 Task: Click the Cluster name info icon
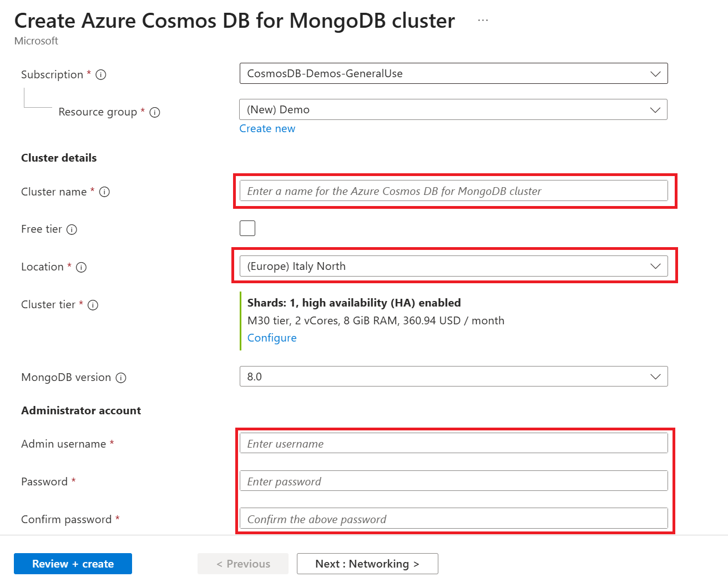click(x=104, y=192)
